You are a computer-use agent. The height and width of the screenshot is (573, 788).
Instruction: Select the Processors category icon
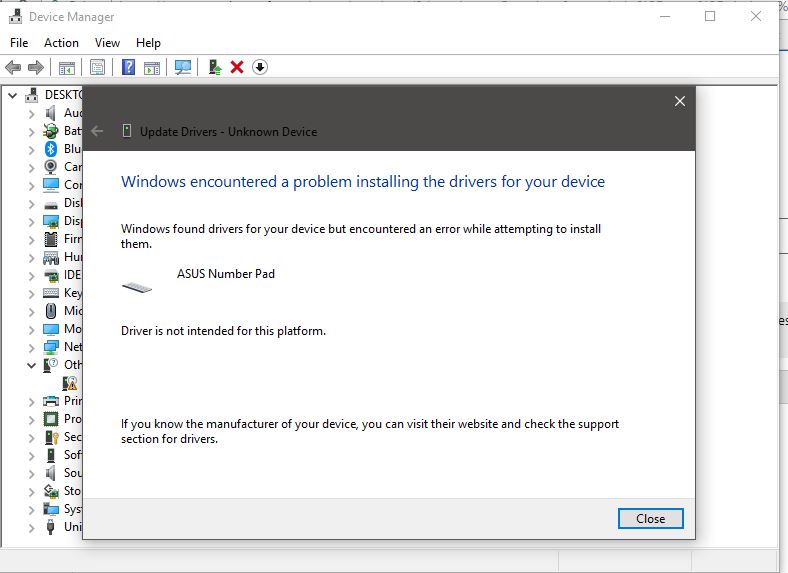(x=51, y=419)
